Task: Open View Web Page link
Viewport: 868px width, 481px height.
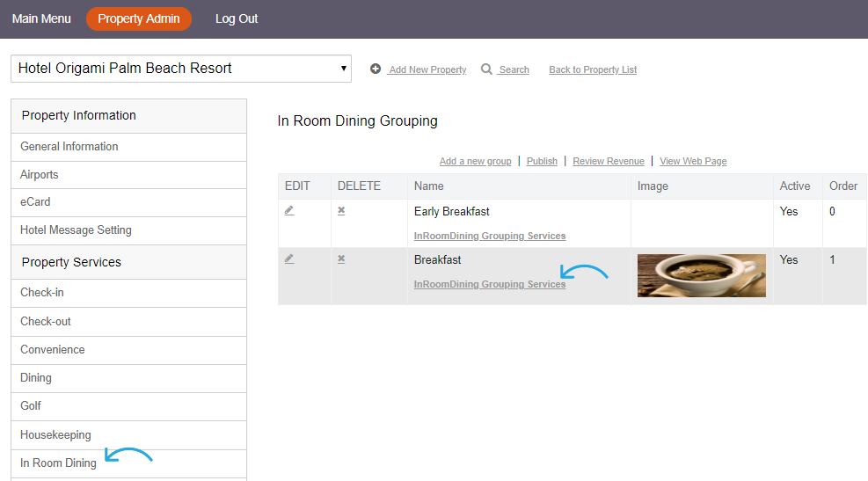Action: (x=693, y=161)
